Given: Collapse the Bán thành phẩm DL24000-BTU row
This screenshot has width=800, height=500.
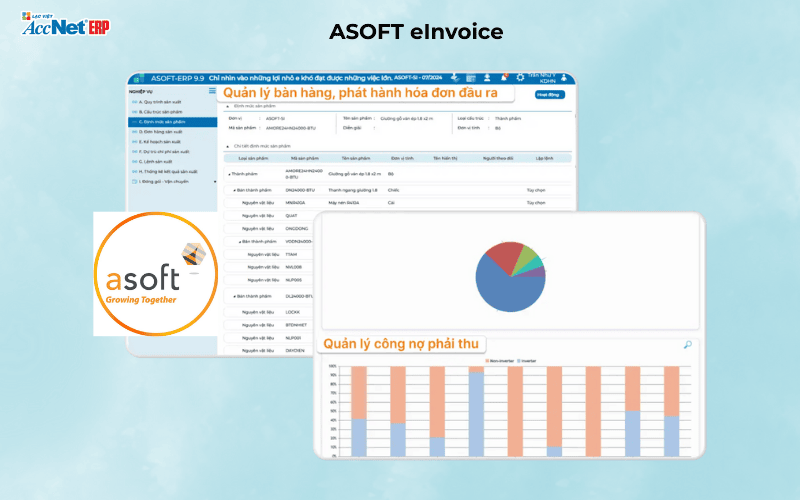Looking at the screenshot, I should click(x=235, y=296).
